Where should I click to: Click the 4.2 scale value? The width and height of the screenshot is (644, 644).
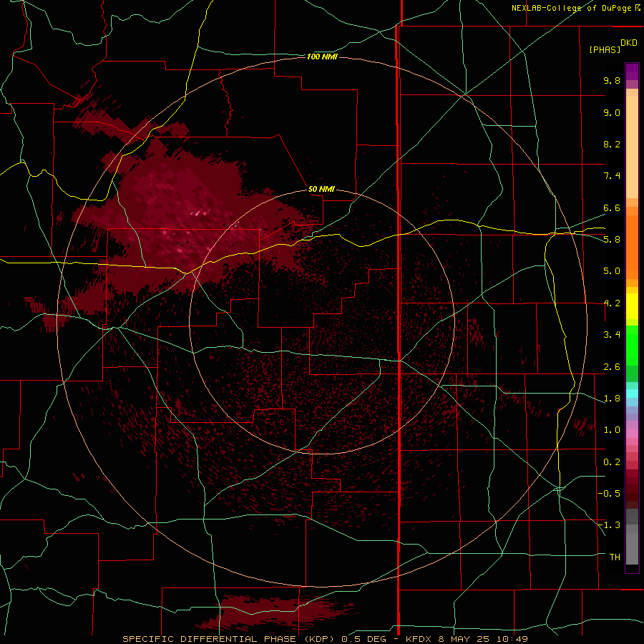[612, 303]
